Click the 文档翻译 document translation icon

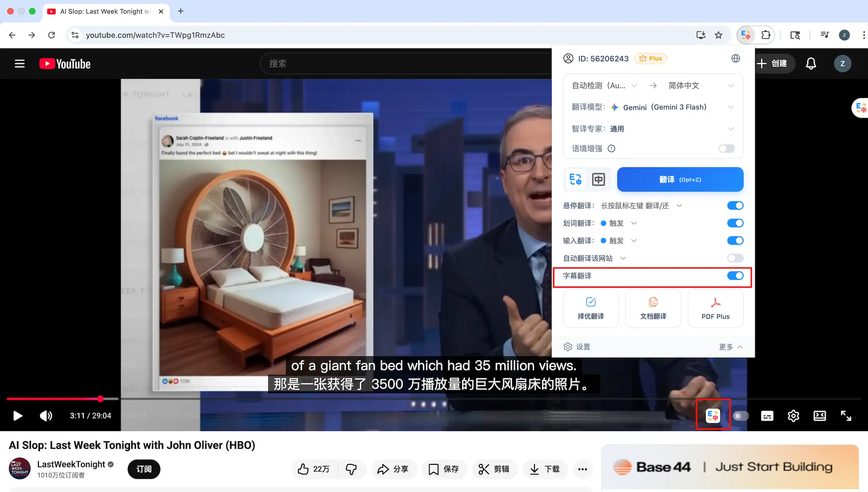pyautogui.click(x=653, y=308)
